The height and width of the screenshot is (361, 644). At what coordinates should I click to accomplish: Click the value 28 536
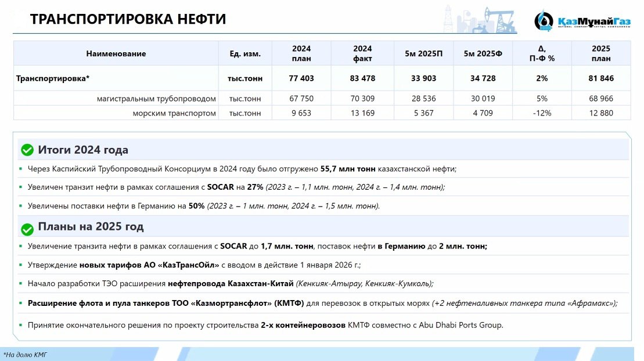423,99
